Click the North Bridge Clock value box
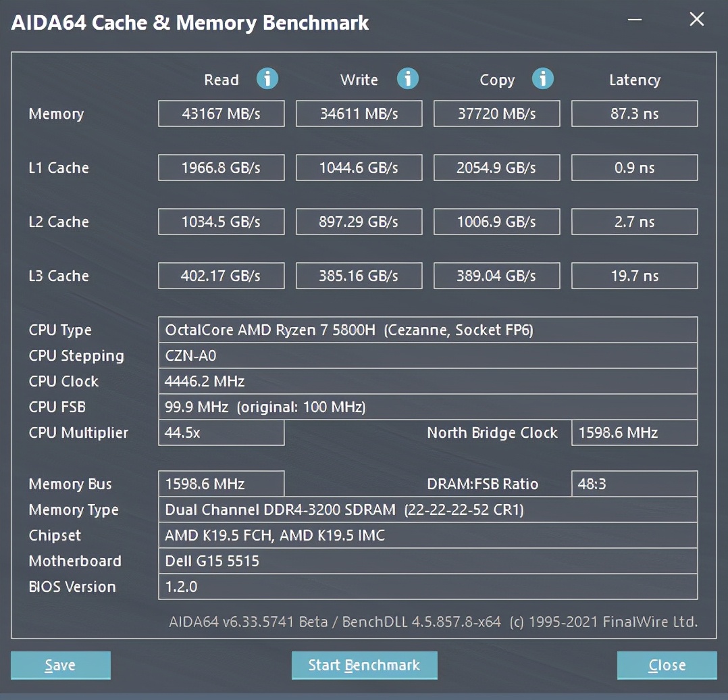This screenshot has width=728, height=700. pos(634,432)
